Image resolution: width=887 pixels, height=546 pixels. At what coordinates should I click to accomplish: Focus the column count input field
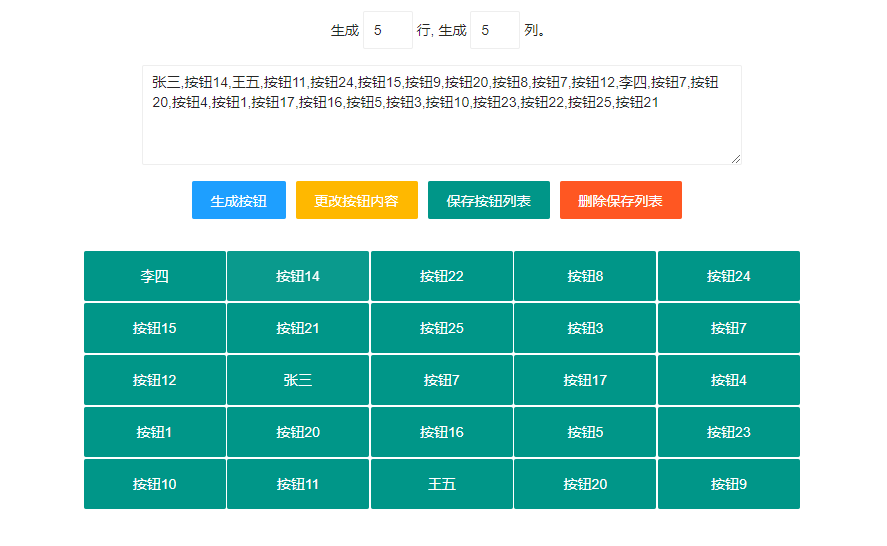(495, 30)
